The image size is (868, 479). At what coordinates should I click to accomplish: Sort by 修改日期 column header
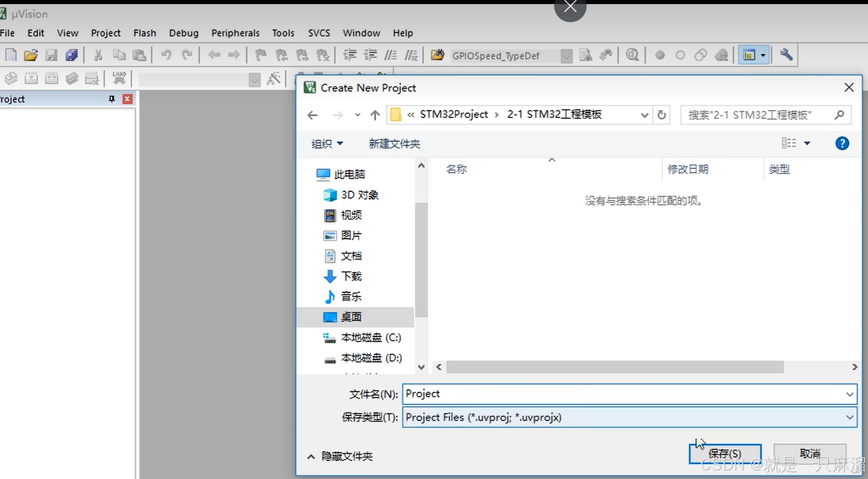coord(688,169)
